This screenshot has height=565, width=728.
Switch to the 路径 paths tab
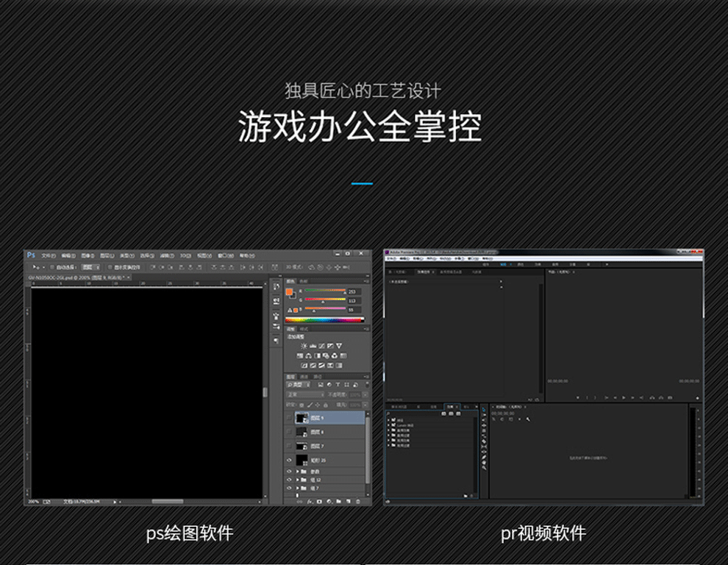click(318, 377)
